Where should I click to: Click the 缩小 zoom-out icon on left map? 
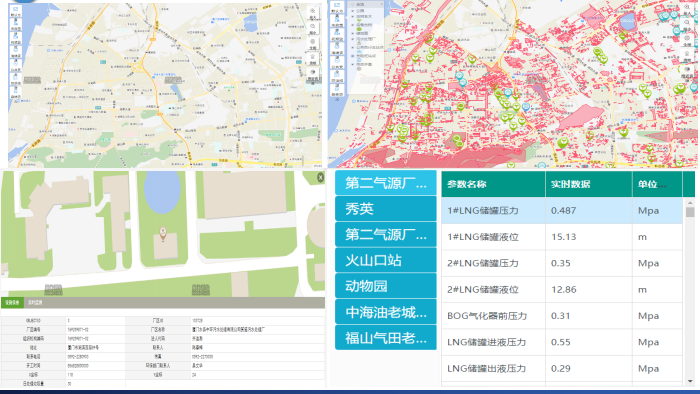[x=312, y=26]
